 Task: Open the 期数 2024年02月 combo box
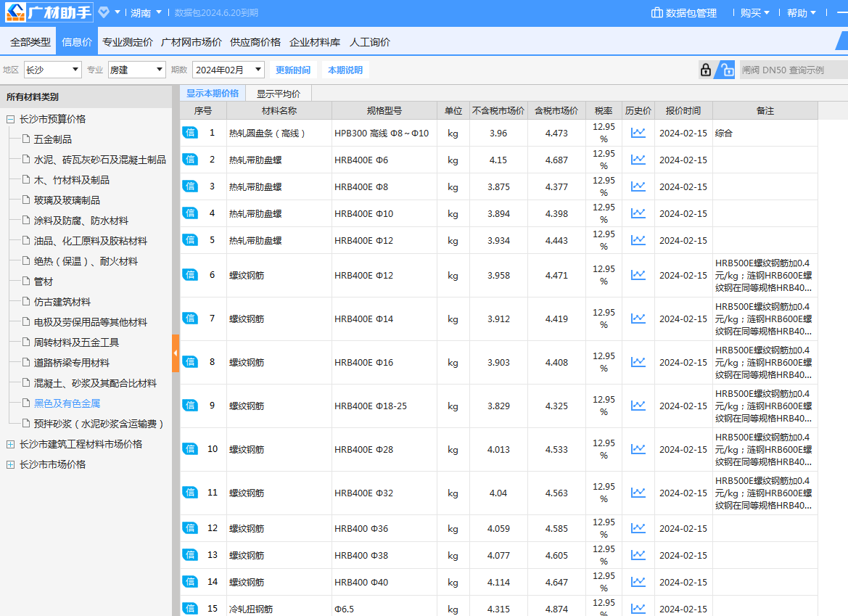click(229, 70)
